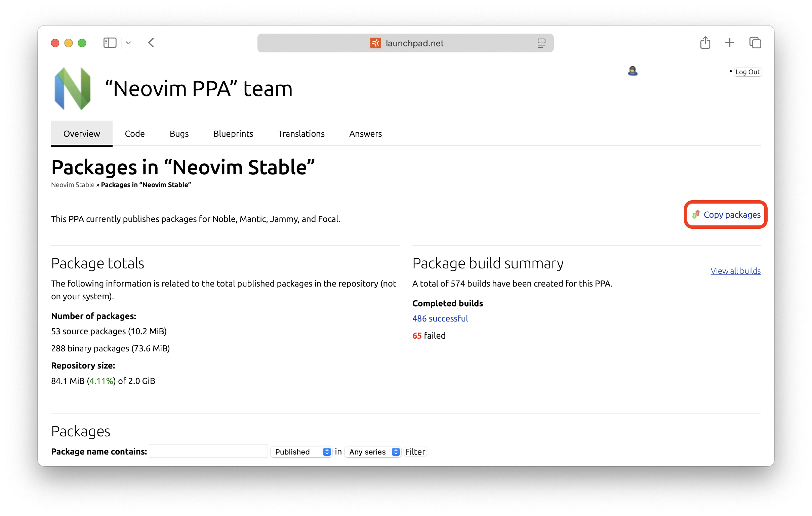Click the Package name contains field
812x516 pixels.
click(208, 451)
